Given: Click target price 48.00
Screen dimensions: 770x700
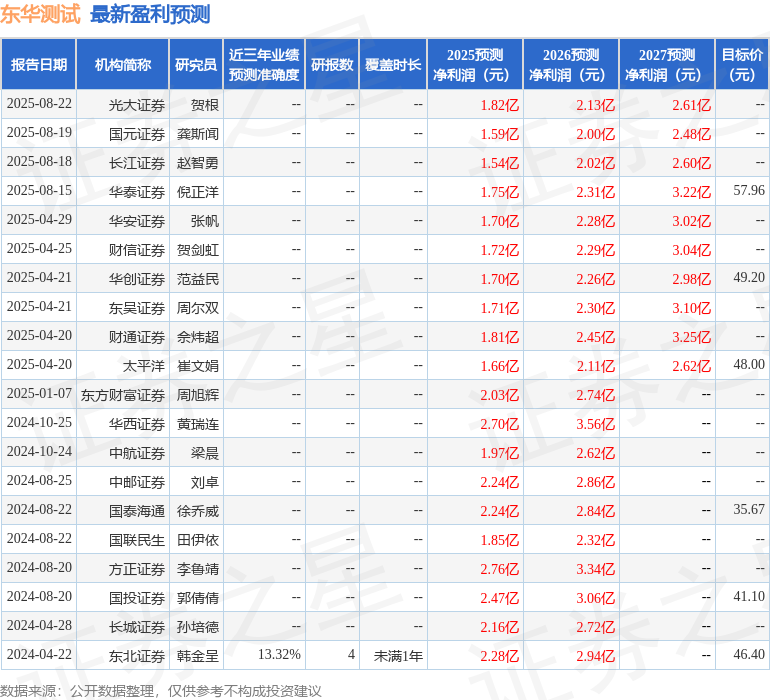Looking at the screenshot, I should [749, 364].
